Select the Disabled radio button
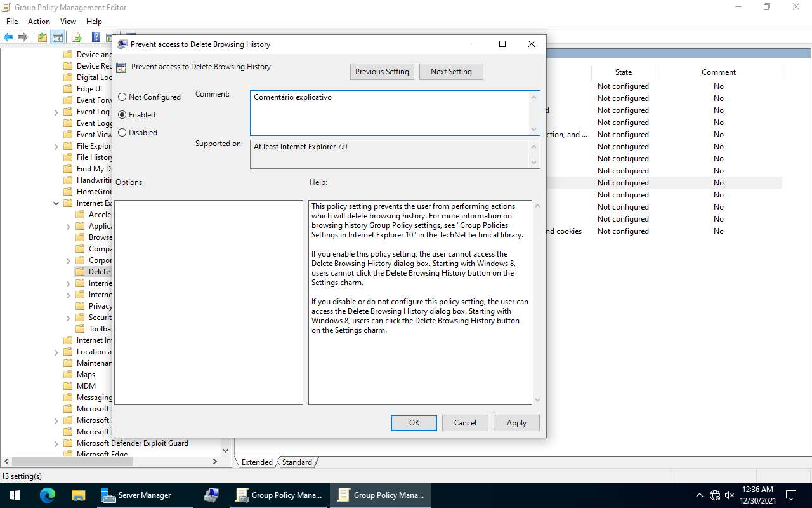The height and width of the screenshot is (508, 812). (122, 133)
